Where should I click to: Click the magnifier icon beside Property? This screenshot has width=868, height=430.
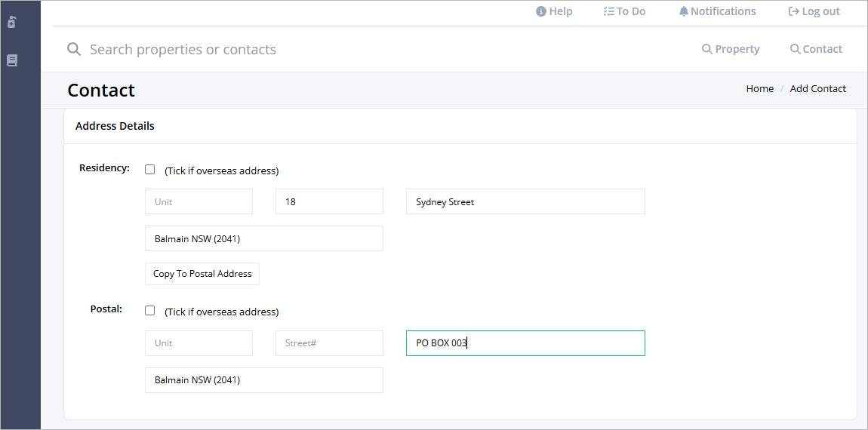tap(707, 49)
